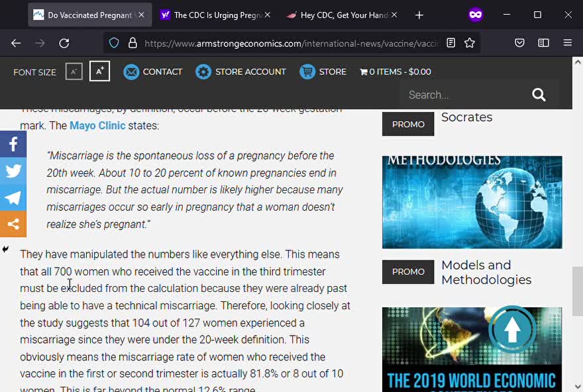This screenshot has height=392, width=583.
Task: Close the Hey CDC tab
Action: 394,15
